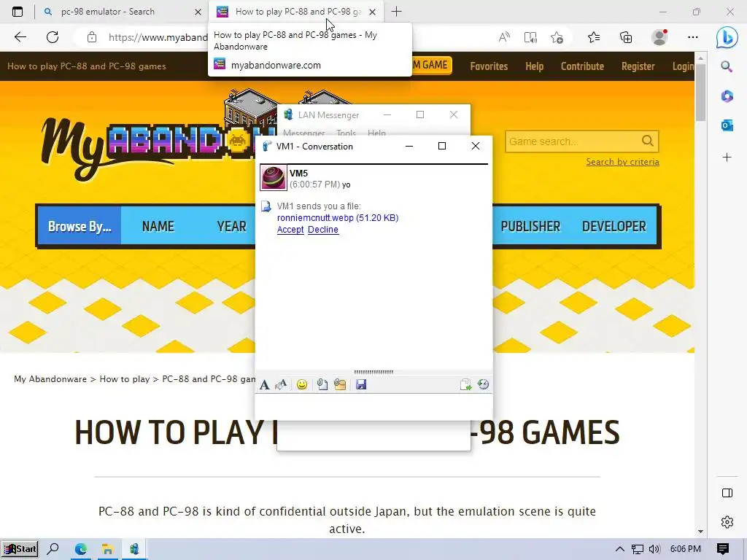Open the font picker in the conversation toolbar
The height and width of the screenshot is (560, 747).
pyautogui.click(x=264, y=385)
